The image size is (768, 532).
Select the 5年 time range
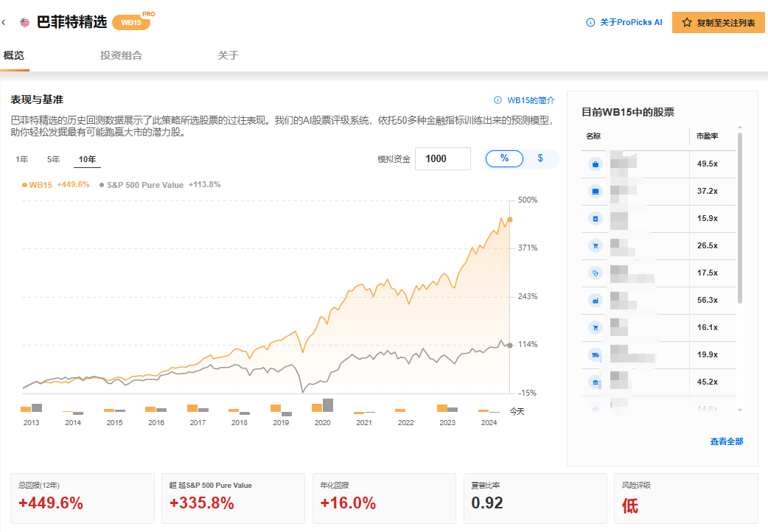coord(54,159)
